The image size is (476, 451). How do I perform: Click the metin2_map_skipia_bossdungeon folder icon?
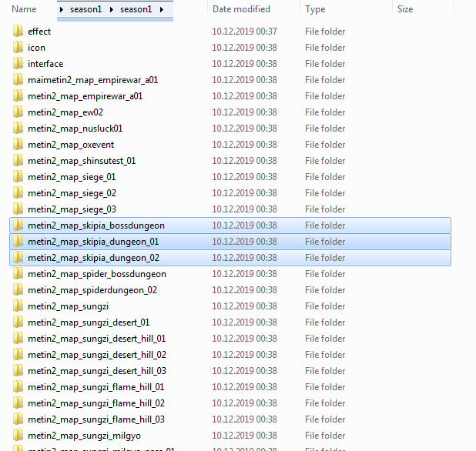(18, 225)
